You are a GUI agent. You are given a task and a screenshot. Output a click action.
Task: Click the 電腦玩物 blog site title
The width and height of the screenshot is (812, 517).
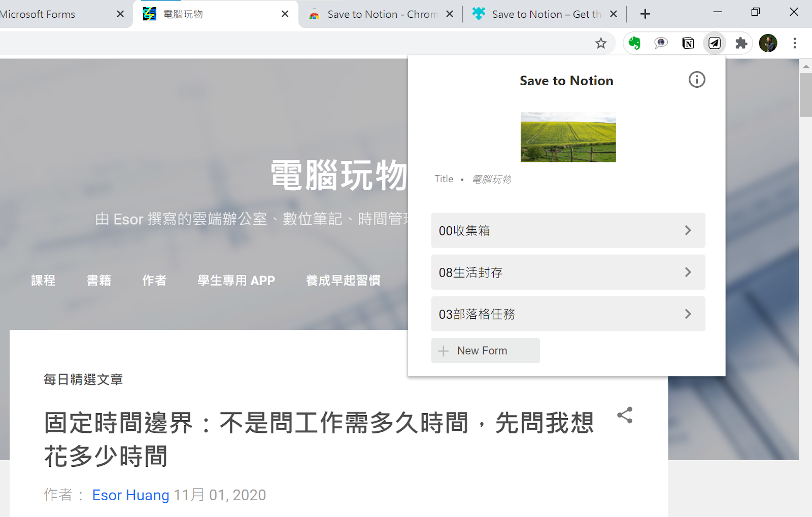pos(339,175)
